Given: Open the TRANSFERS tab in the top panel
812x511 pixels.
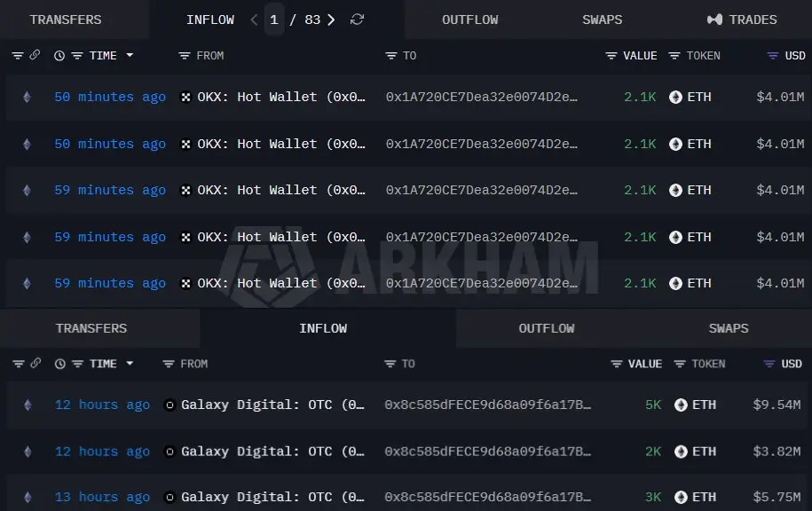Looking at the screenshot, I should 66,20.
